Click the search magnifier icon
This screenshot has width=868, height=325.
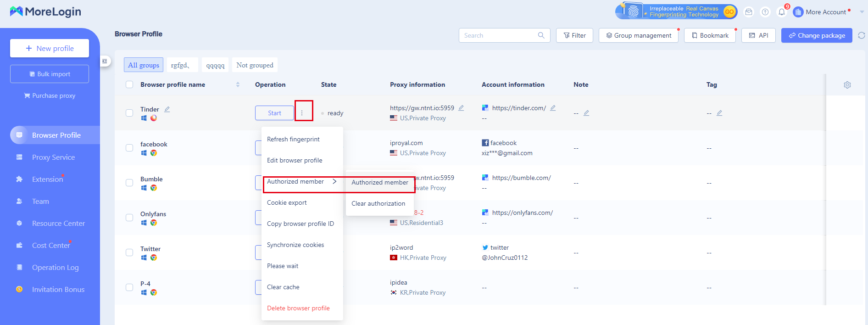[x=541, y=35]
